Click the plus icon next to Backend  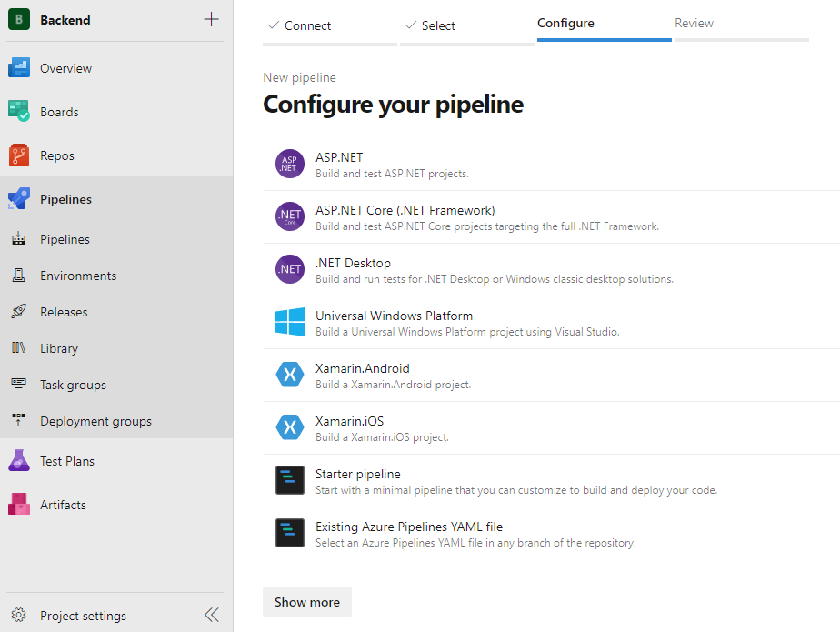click(211, 20)
